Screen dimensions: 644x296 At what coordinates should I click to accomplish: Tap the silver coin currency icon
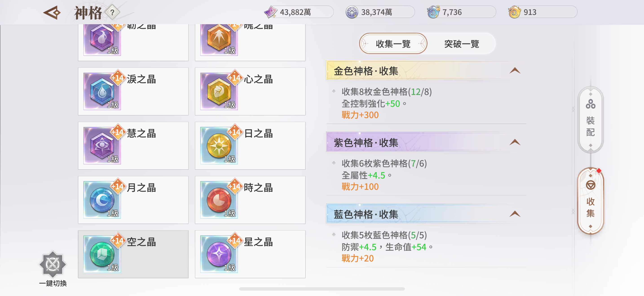tap(352, 12)
